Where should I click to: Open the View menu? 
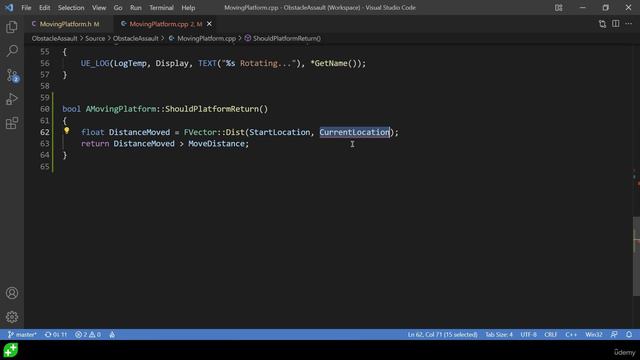coord(99,8)
